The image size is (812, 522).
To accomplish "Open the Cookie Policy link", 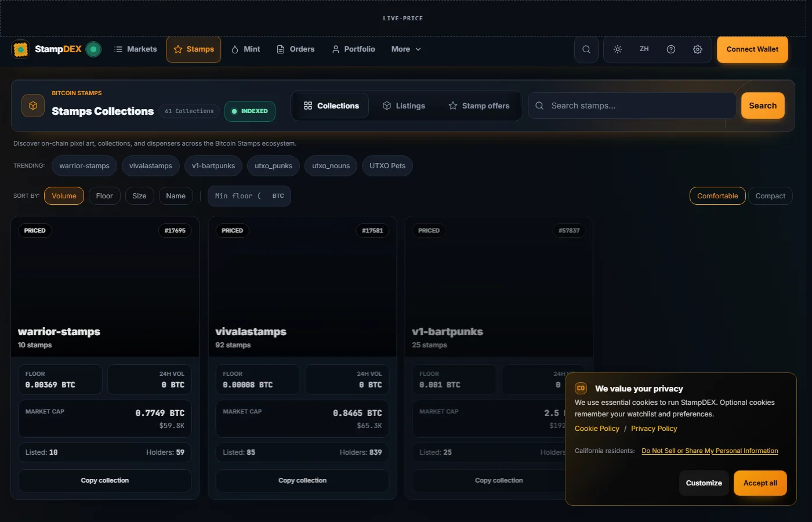I will [x=597, y=429].
